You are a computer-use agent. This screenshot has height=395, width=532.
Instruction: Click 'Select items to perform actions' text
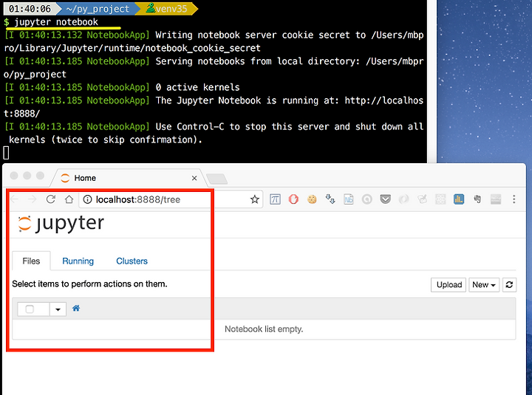coord(89,284)
